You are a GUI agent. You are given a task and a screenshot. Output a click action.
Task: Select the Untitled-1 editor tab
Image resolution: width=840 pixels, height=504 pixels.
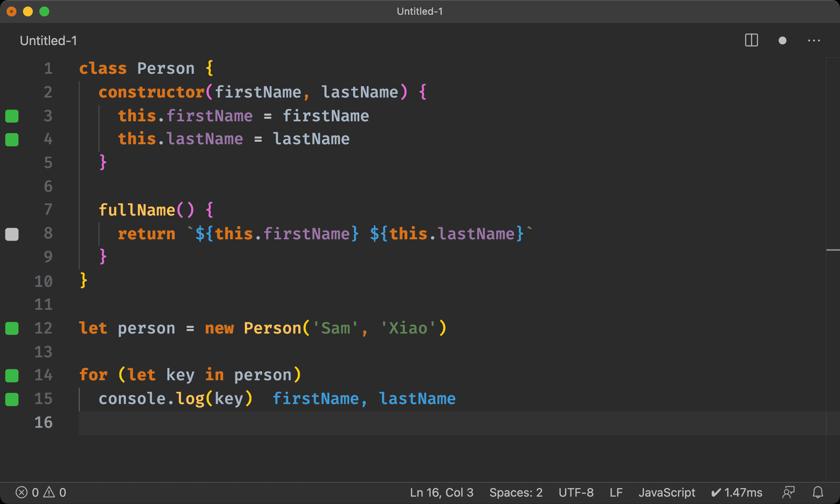[48, 41]
